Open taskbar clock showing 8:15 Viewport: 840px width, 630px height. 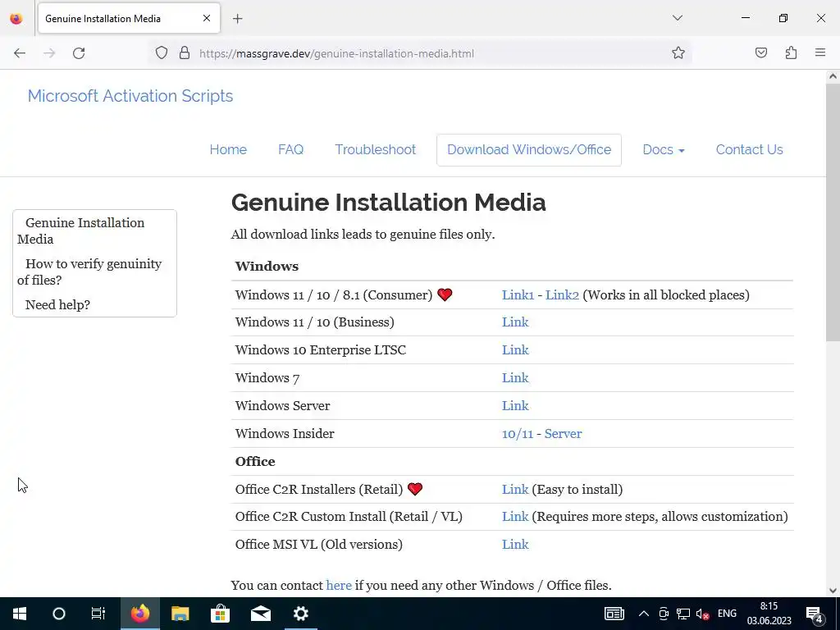point(769,614)
